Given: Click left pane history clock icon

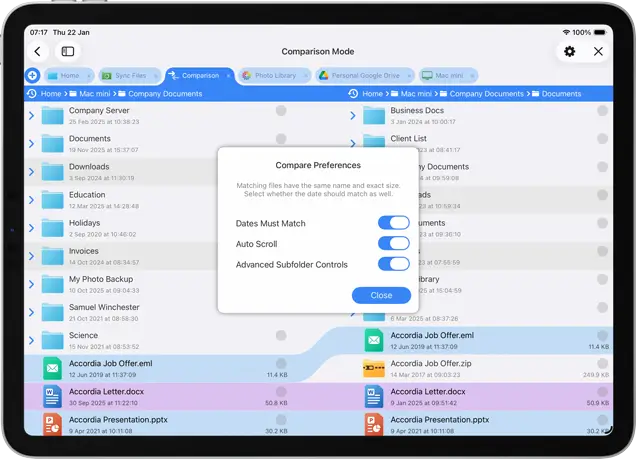Looking at the screenshot, I should 32,94.
